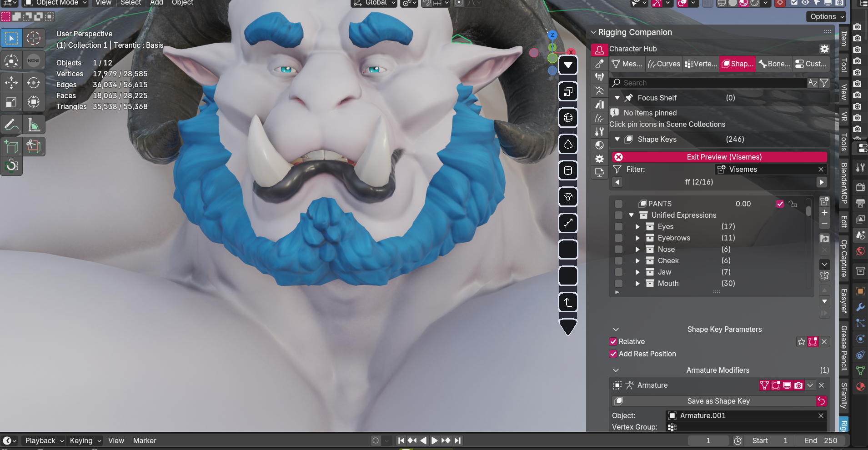Expand the Eyebrows shape key group

tap(637, 238)
